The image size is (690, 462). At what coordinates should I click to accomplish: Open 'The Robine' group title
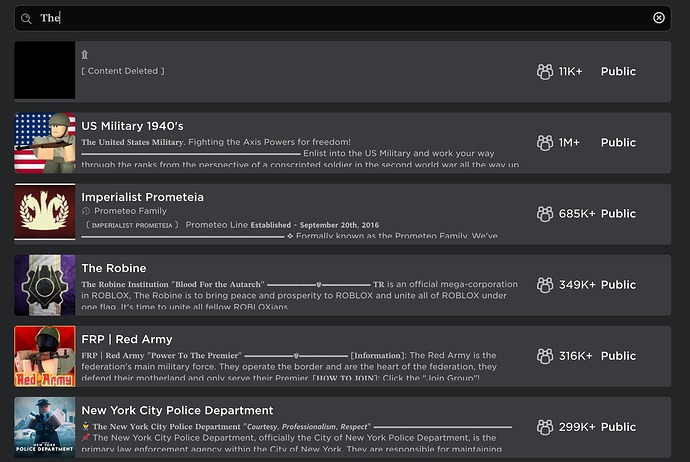tap(114, 268)
